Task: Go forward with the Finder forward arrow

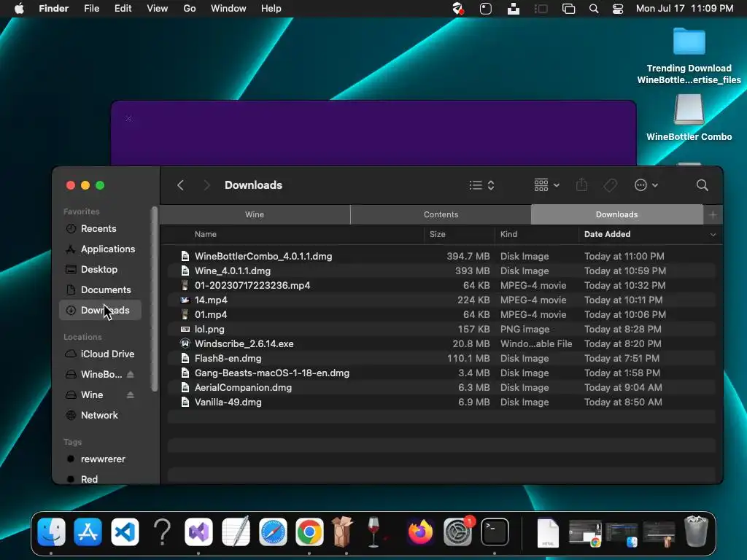Action: (x=206, y=185)
